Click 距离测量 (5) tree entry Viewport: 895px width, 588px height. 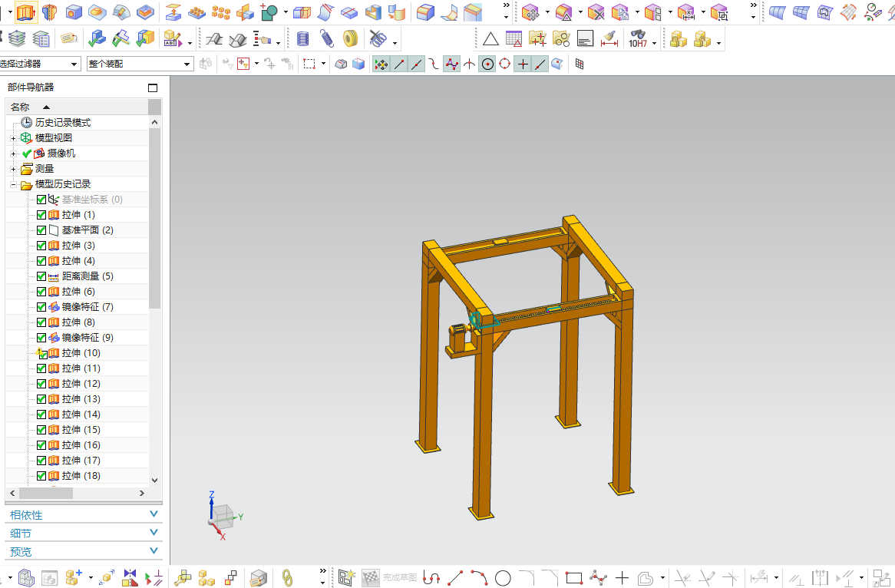[x=88, y=276]
